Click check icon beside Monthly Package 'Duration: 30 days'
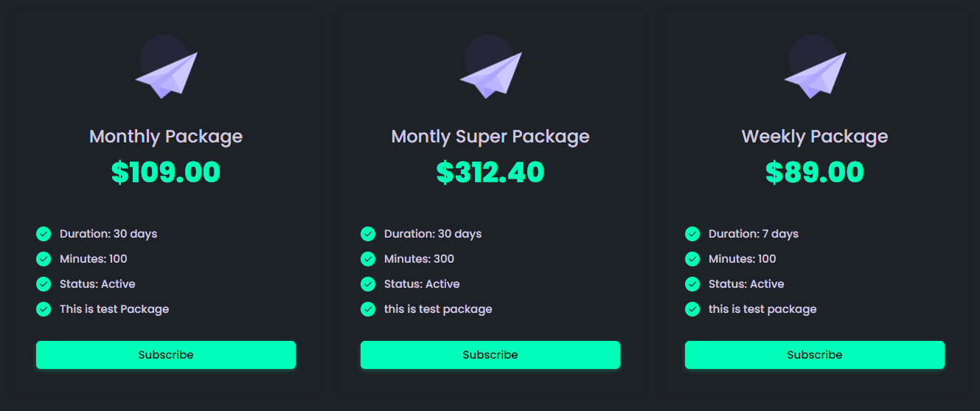 coord(44,234)
